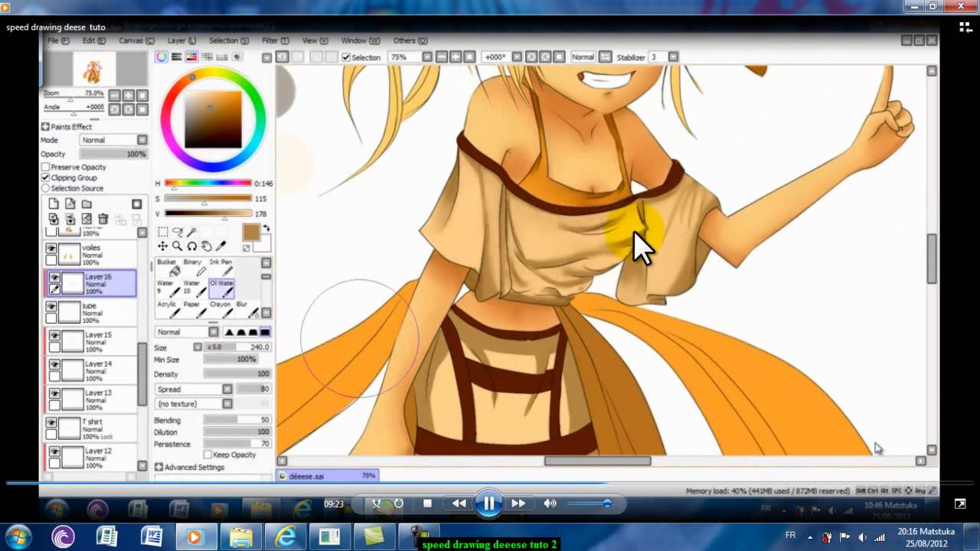
Task: Open the Canvas menu
Action: point(136,41)
